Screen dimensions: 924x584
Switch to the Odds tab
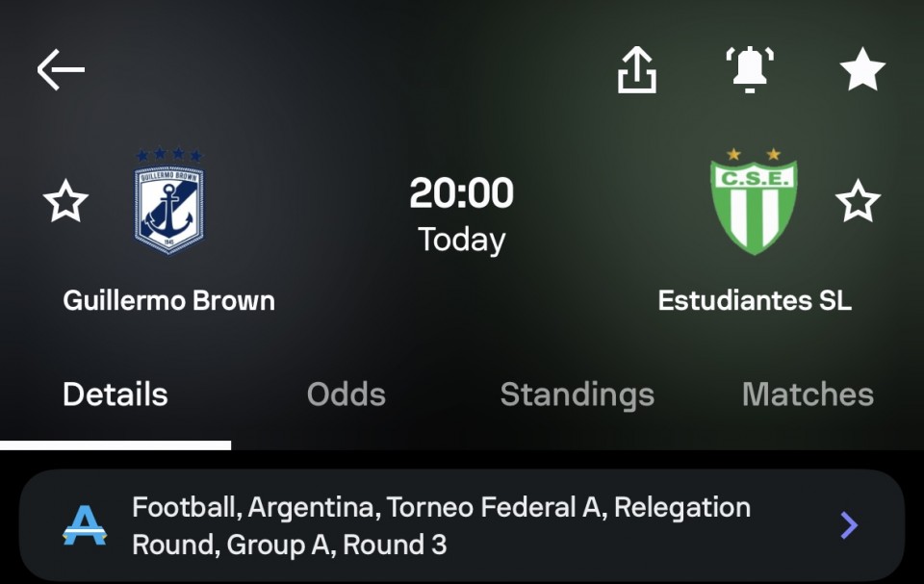(x=346, y=394)
